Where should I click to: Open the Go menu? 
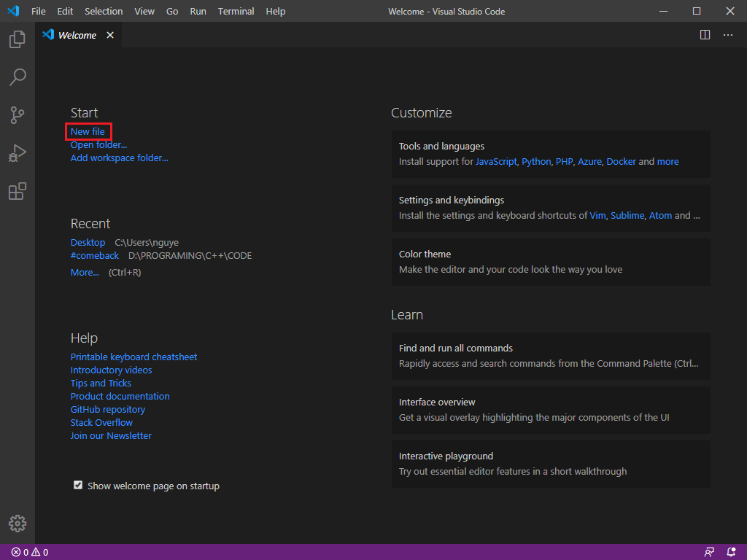[172, 11]
